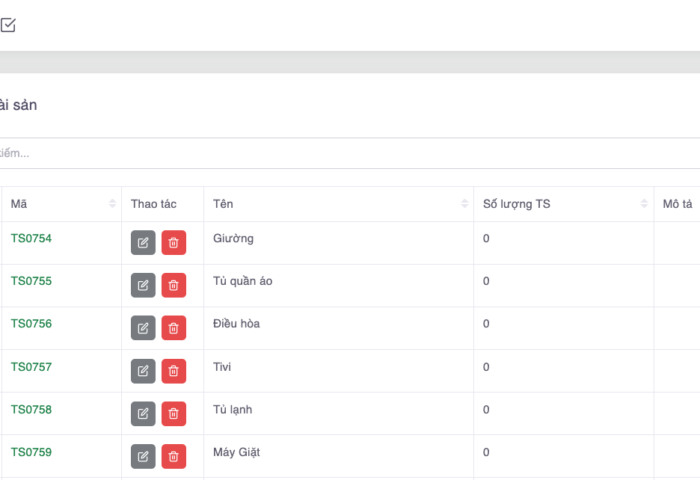Viewport: 700px width, 480px height.
Task: Delete asset TS0755 Tủ quần áo
Action: 174,285
